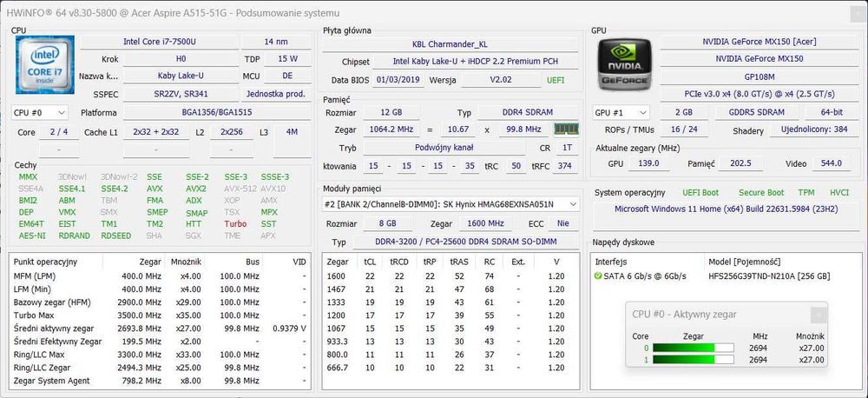The image size is (868, 398).
Task: Click the AES-NI feature flag
Action: [33, 235]
